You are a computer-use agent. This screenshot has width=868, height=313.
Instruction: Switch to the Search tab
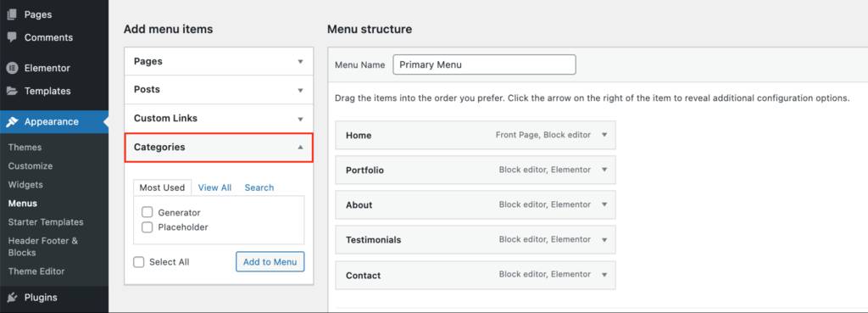tap(259, 187)
